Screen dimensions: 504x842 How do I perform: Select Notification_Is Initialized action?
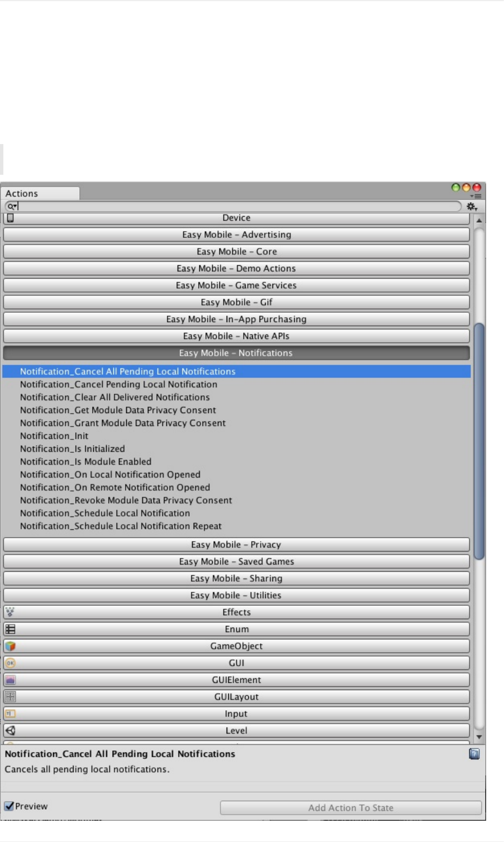coord(73,448)
